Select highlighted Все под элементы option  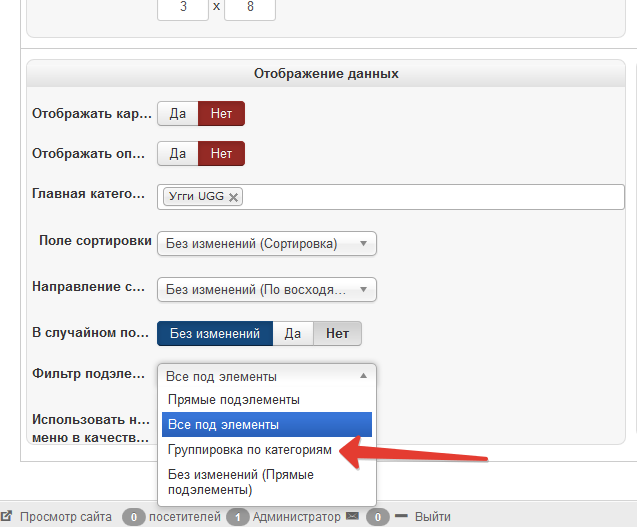[267, 425]
